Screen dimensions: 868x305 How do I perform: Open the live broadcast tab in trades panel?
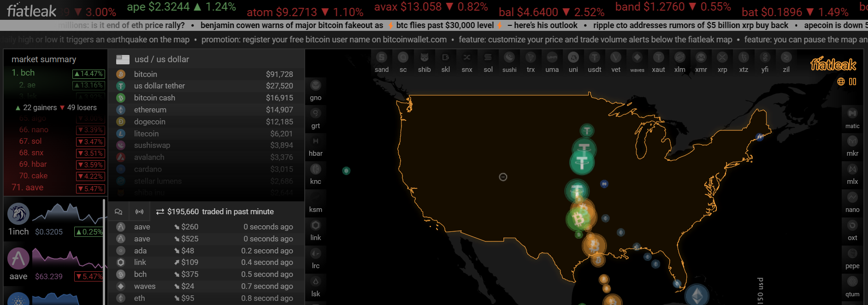pos(139,211)
